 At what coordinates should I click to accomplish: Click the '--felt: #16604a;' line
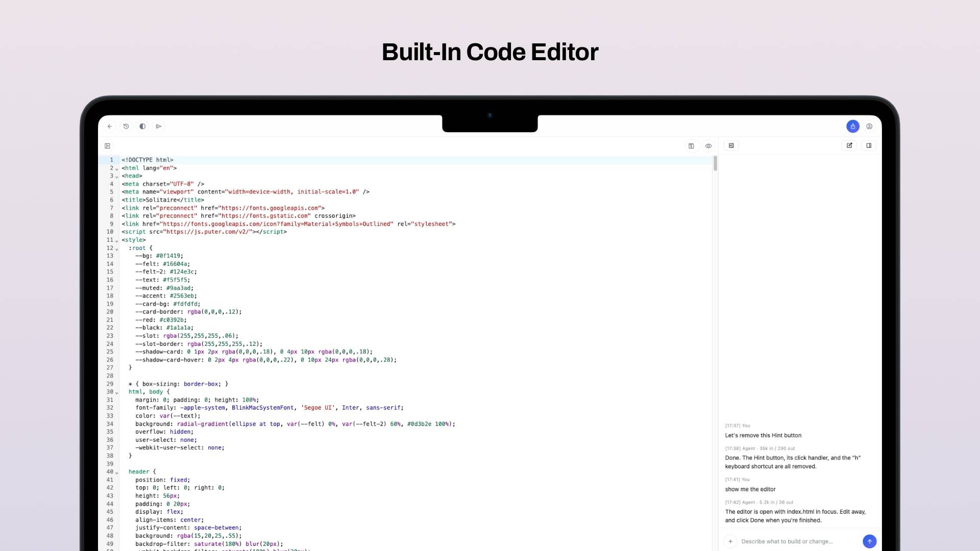coord(162,264)
